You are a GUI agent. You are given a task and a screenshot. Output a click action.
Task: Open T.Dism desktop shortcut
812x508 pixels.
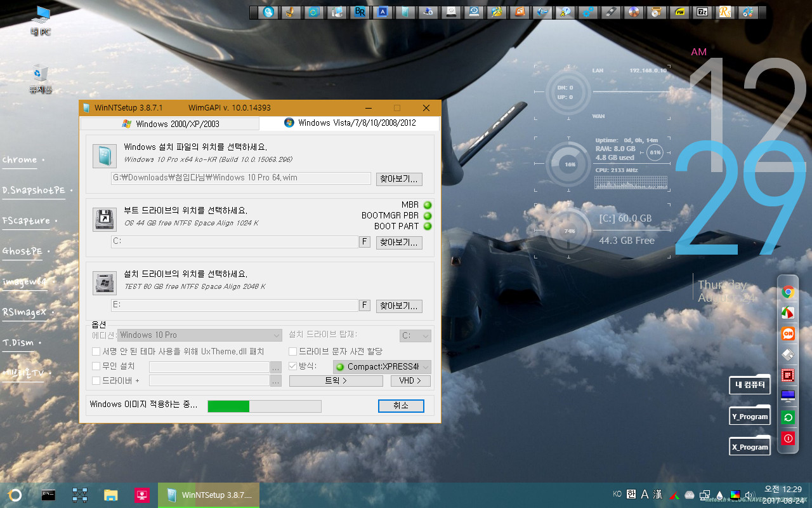(x=17, y=343)
